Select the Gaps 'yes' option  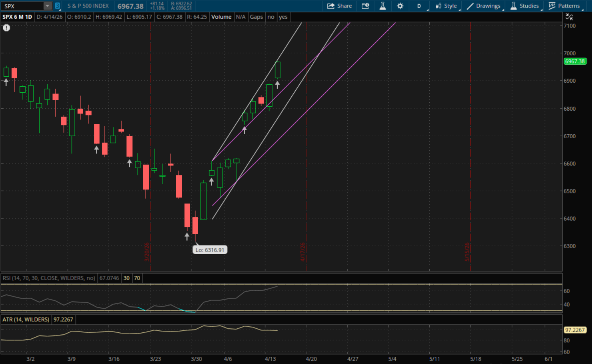click(x=283, y=17)
